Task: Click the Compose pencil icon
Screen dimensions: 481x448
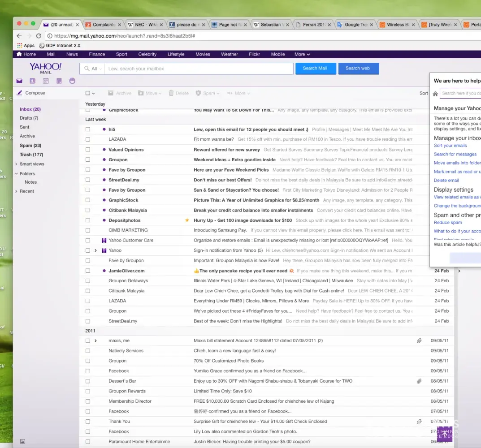Action: 19,93
